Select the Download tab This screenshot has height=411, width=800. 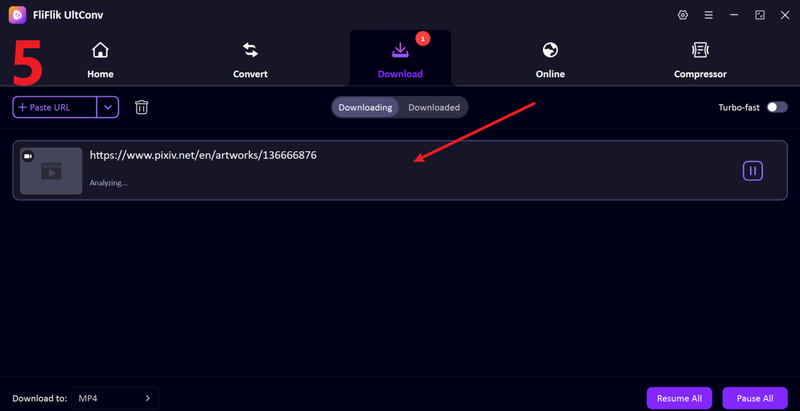tap(400, 60)
